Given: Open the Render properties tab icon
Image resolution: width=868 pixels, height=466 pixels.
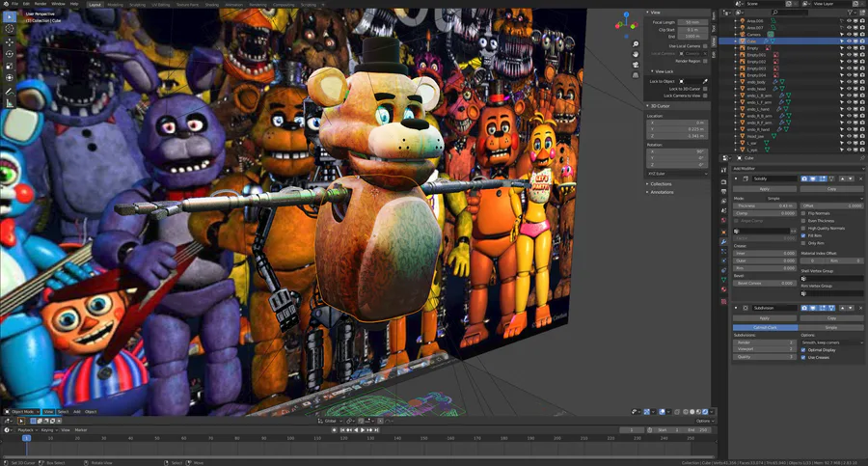Looking at the screenshot, I should 723,181.
